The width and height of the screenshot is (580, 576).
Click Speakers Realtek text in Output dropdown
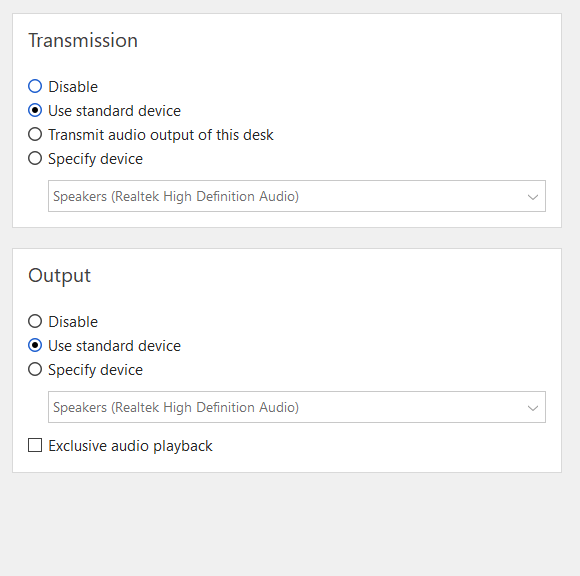[176, 407]
